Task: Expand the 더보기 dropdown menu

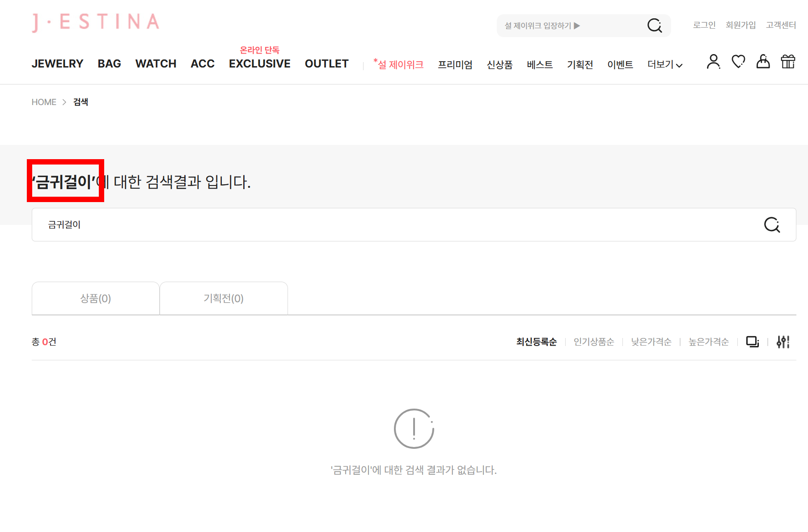Action: click(664, 65)
